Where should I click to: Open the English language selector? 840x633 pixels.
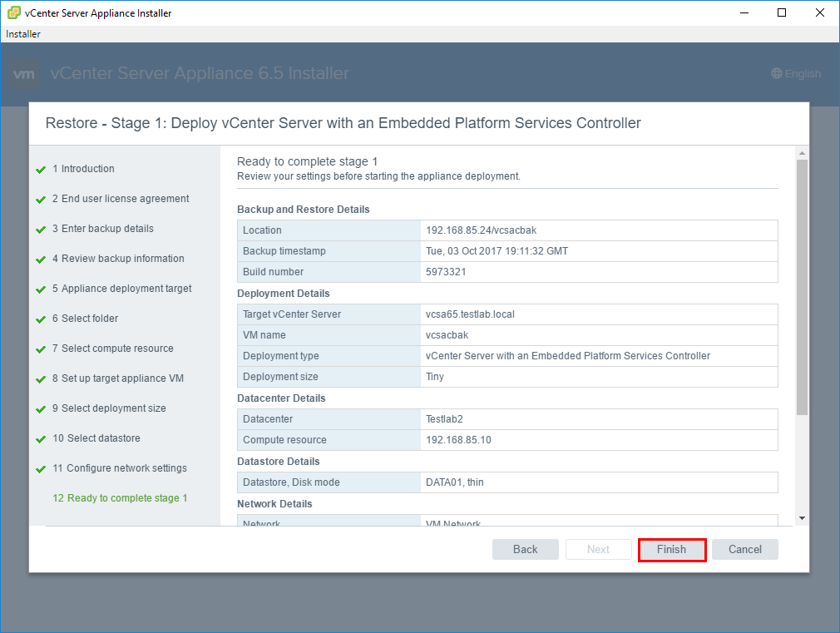point(796,73)
